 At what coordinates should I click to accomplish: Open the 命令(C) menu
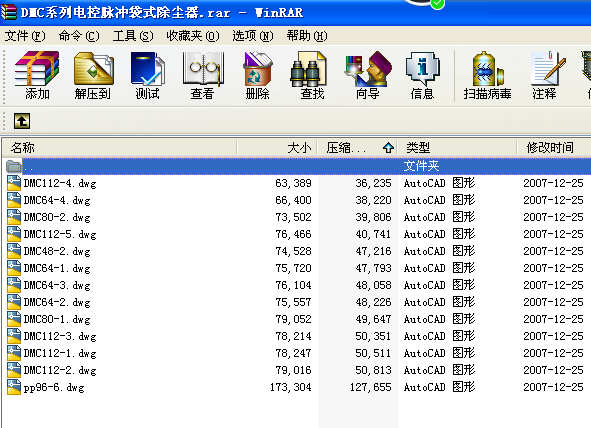[x=79, y=36]
